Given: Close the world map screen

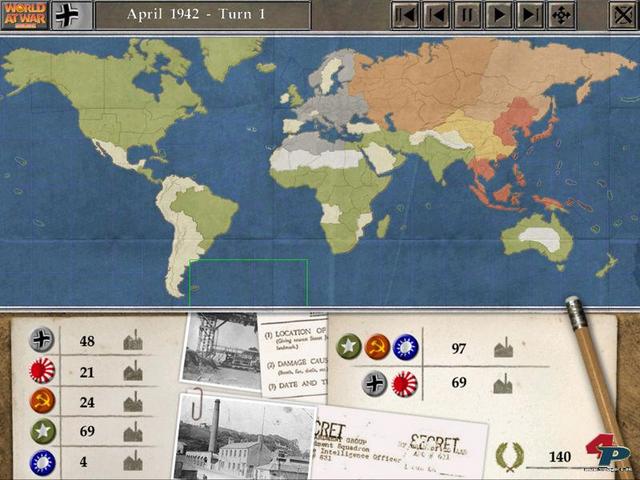Looking at the screenshot, I should [621, 15].
